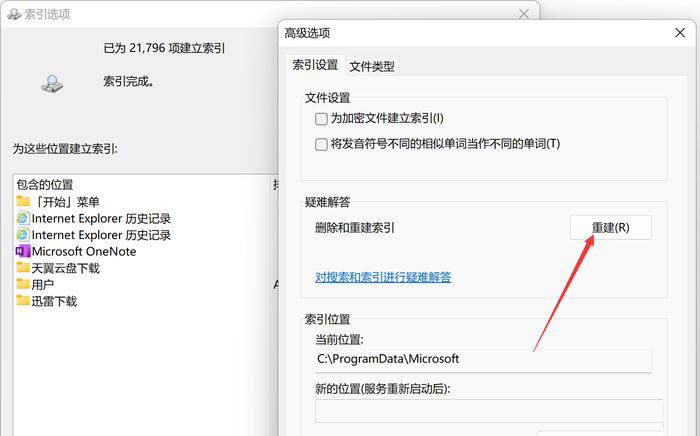
Task: Enable 为加密文件建立索引 checkbox
Action: pos(321,119)
